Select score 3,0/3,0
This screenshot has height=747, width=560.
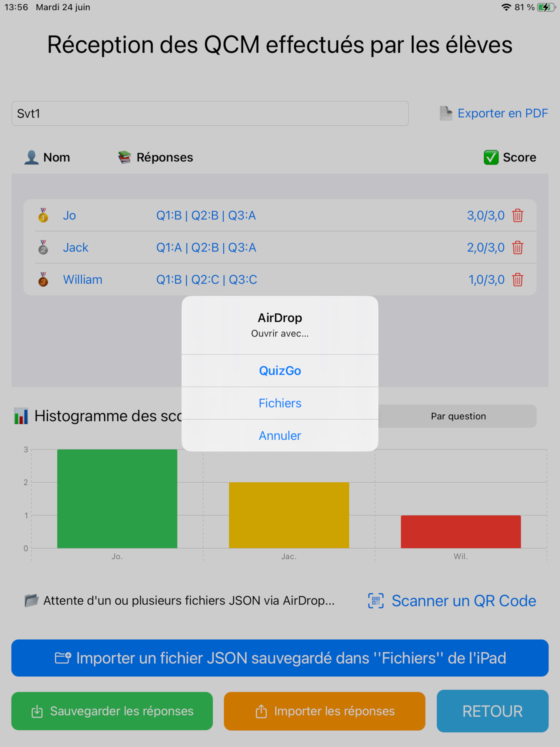[486, 215]
